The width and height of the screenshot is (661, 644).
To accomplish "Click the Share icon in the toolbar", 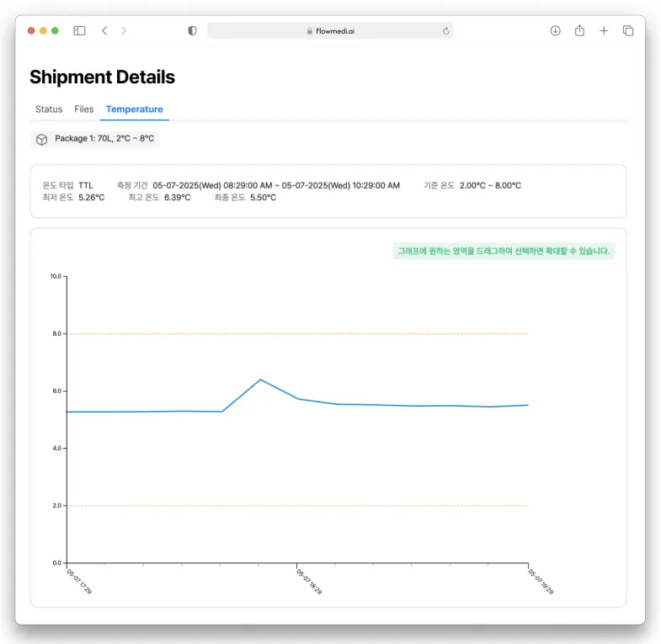I will (579, 30).
